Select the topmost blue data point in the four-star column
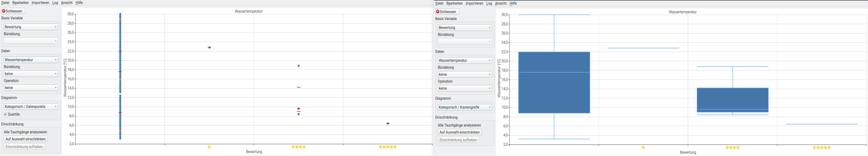Viewport: 868px width, 156px height. pyautogui.click(x=299, y=66)
